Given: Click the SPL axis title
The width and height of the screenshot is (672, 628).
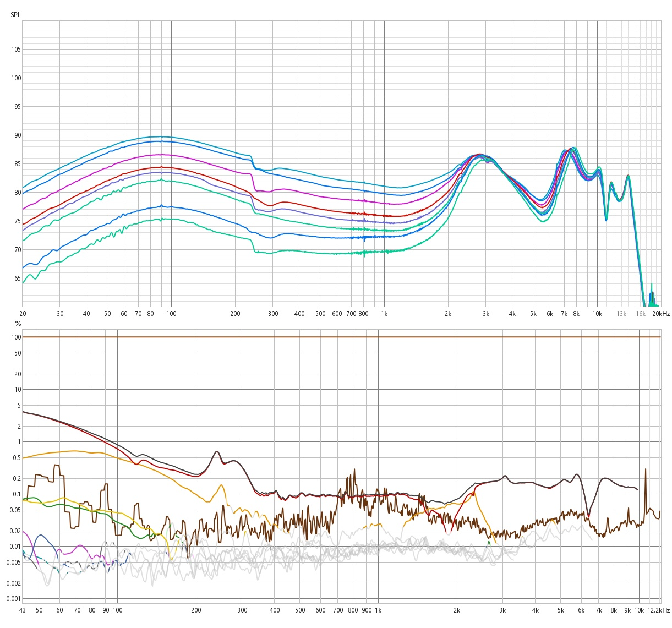Looking at the screenshot, I should 15,14.
